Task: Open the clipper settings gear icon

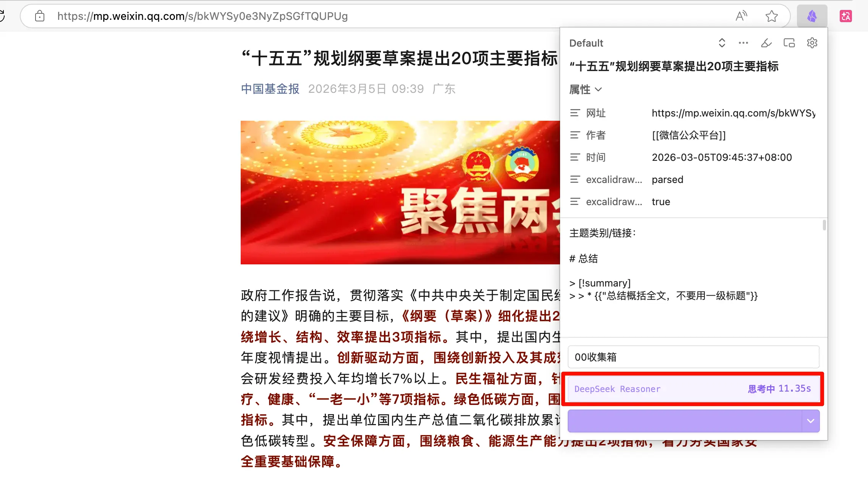Action: [812, 43]
